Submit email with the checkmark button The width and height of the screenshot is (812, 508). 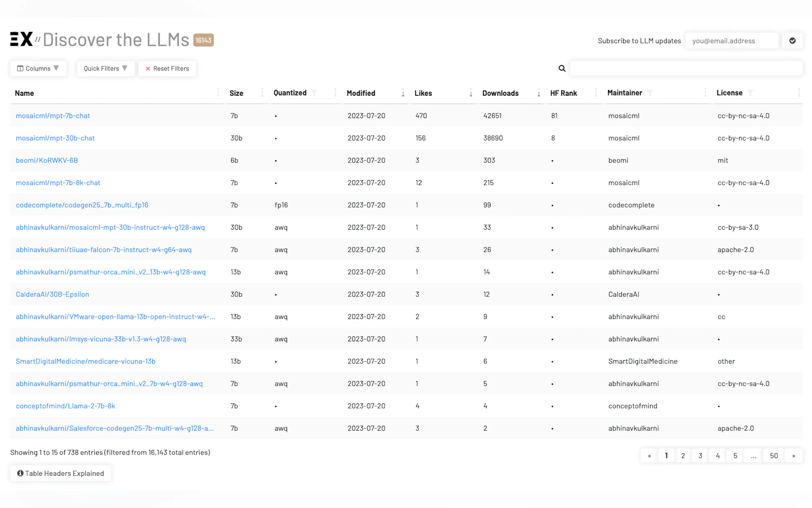tap(792, 41)
